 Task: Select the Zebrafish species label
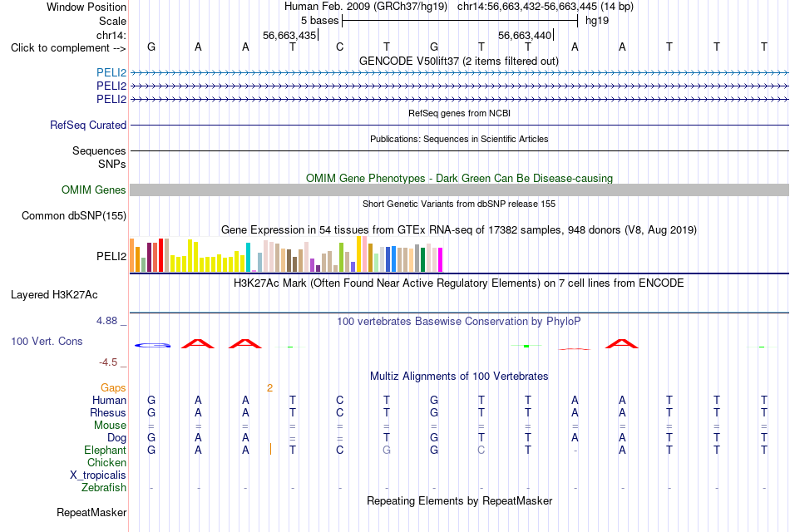tap(104, 487)
